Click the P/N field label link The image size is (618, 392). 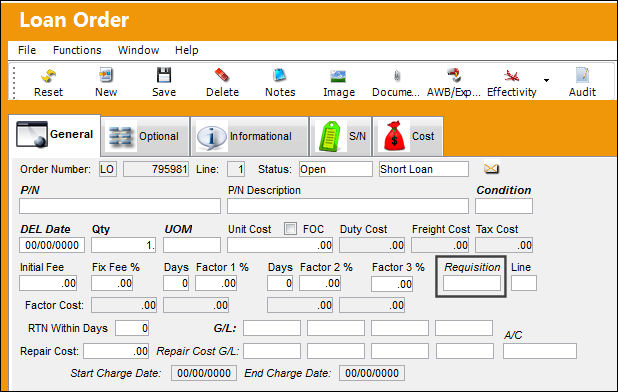tap(30, 190)
